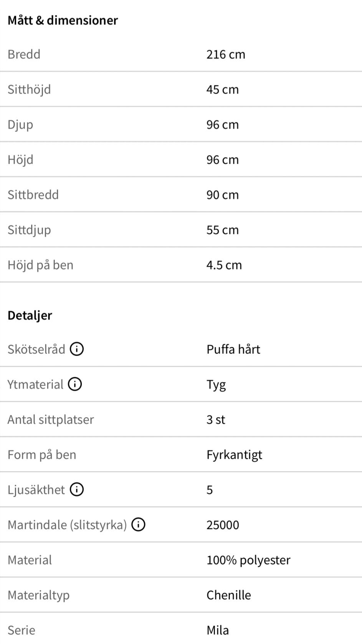
Task: Click the Höjd row label
Action: tap(20, 160)
